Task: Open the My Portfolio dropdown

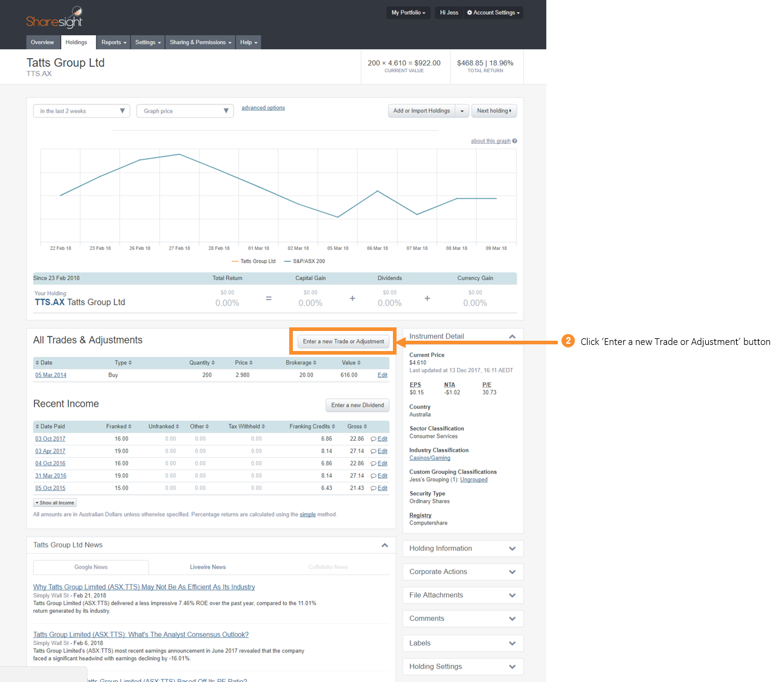Action: (x=408, y=13)
